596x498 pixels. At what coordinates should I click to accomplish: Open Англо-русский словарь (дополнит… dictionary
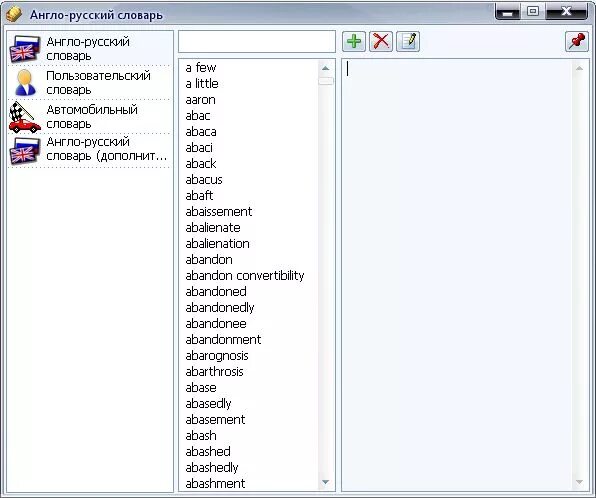tap(90, 150)
